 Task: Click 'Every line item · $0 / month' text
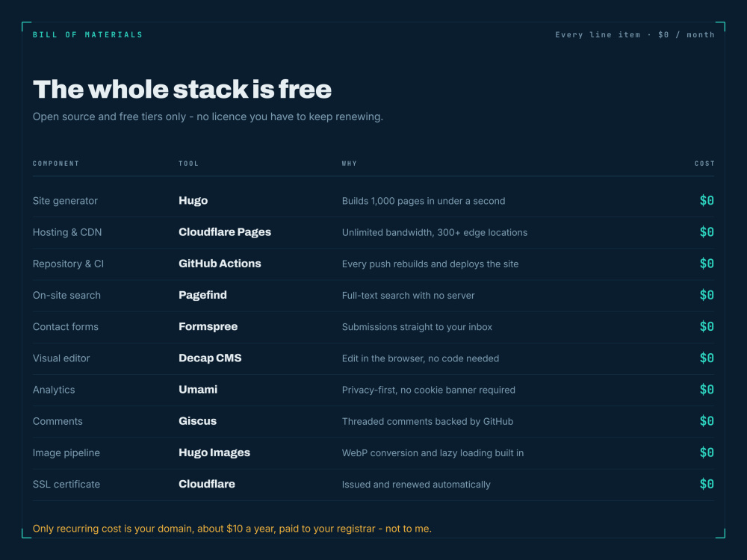click(634, 35)
